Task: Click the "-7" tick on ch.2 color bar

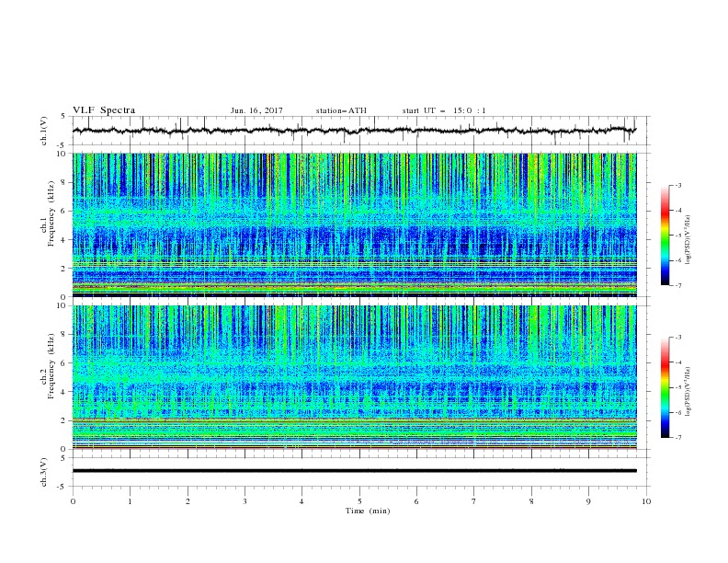Action: [677, 437]
